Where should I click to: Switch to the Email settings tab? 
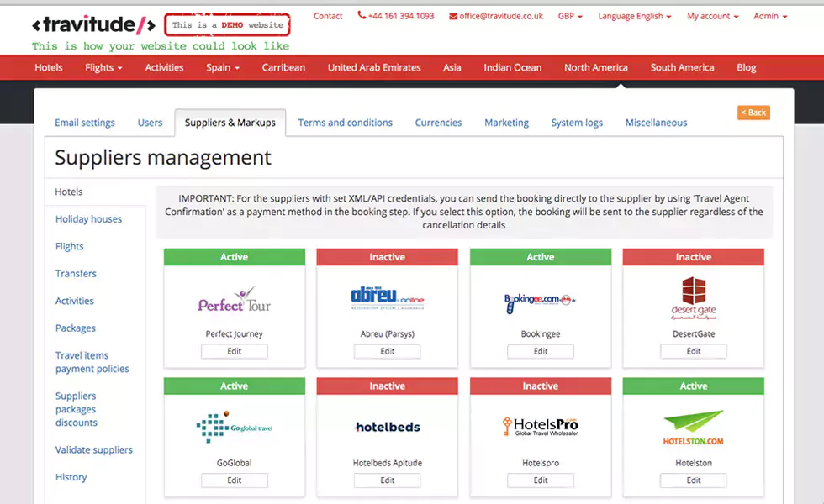tap(85, 123)
